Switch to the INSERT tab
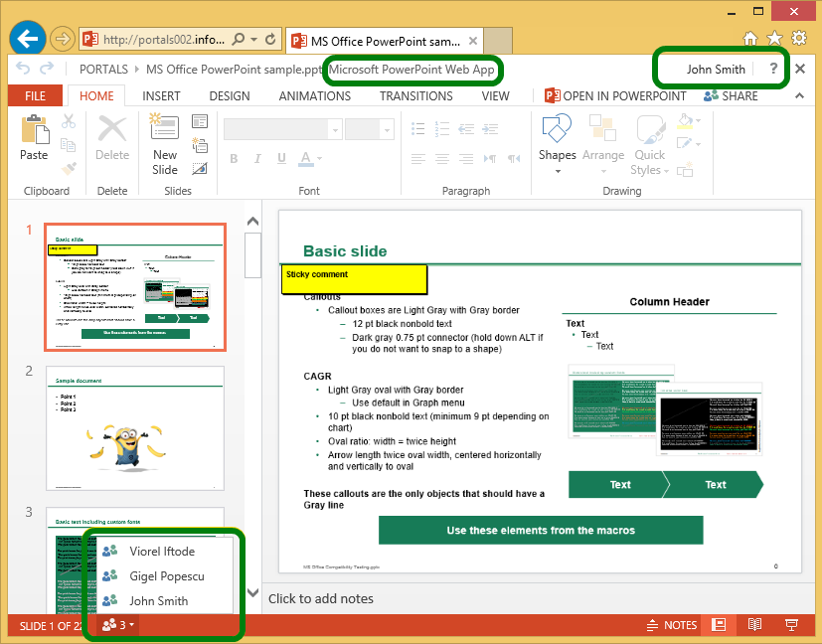This screenshot has height=644, width=822. point(161,95)
